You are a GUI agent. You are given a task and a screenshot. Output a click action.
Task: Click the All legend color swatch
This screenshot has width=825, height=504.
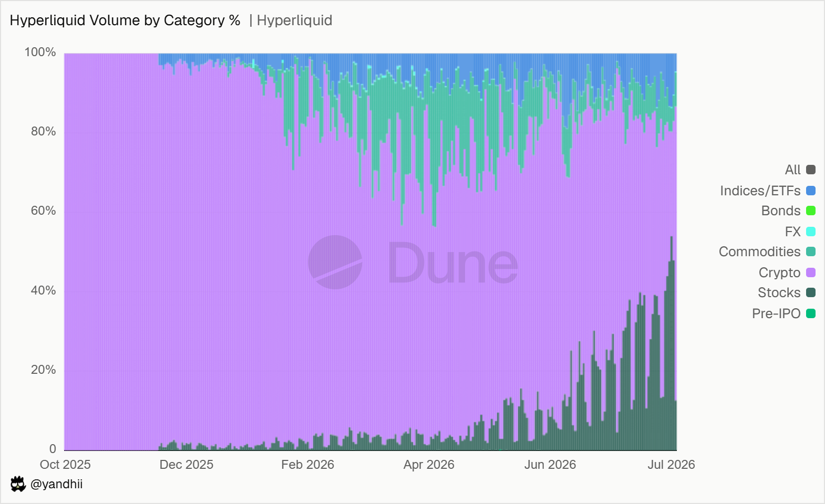pyautogui.click(x=811, y=170)
